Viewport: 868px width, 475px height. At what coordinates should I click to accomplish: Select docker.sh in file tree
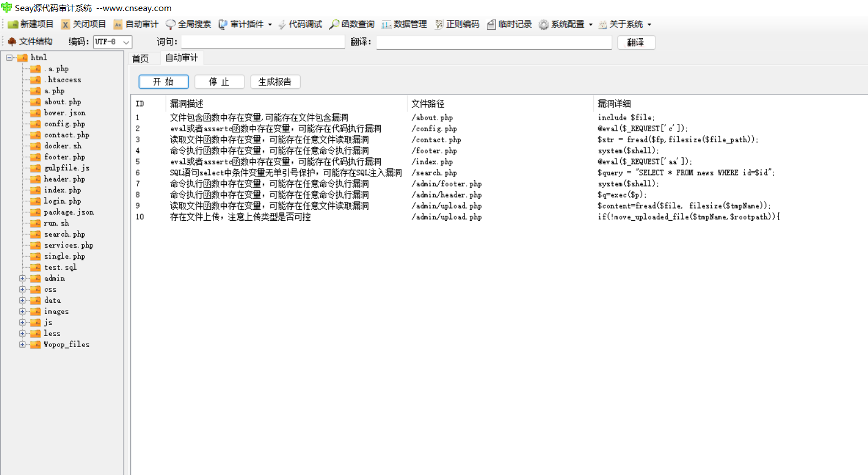point(62,146)
